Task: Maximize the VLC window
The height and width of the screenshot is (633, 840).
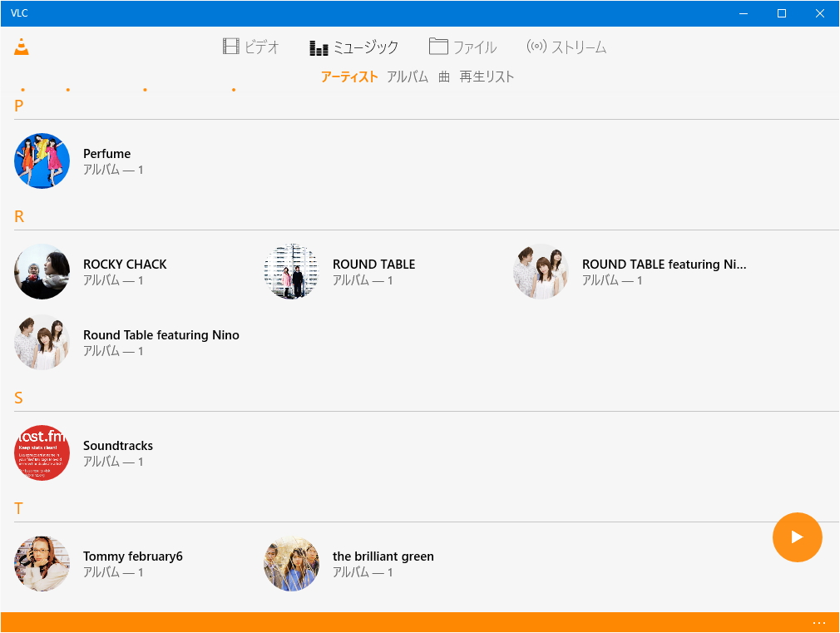Action: click(782, 13)
